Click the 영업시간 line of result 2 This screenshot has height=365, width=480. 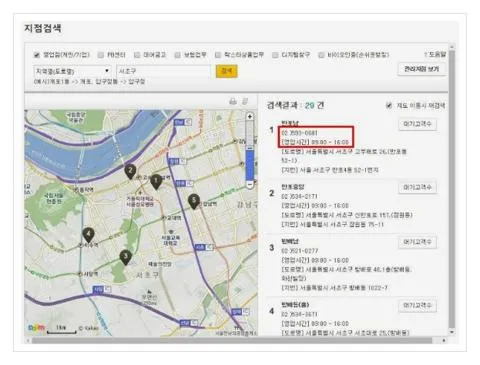(315, 205)
